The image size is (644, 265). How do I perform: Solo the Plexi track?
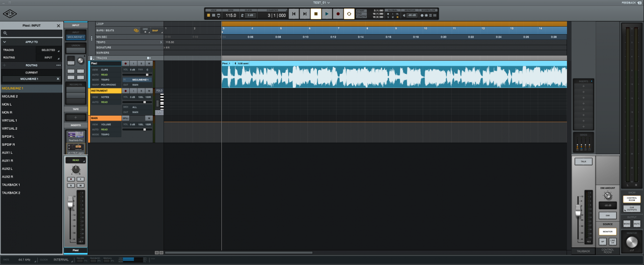(x=141, y=63)
